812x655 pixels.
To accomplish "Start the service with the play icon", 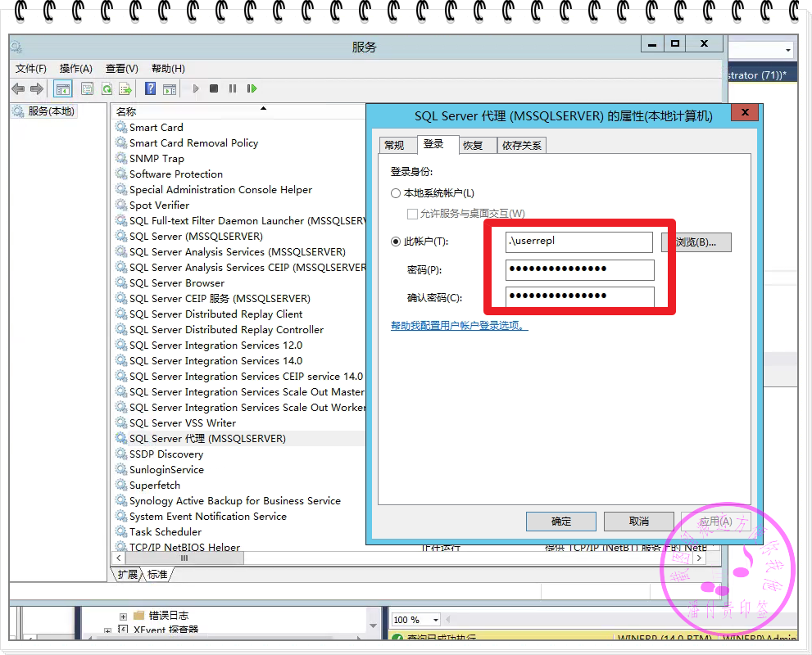I will [x=196, y=88].
